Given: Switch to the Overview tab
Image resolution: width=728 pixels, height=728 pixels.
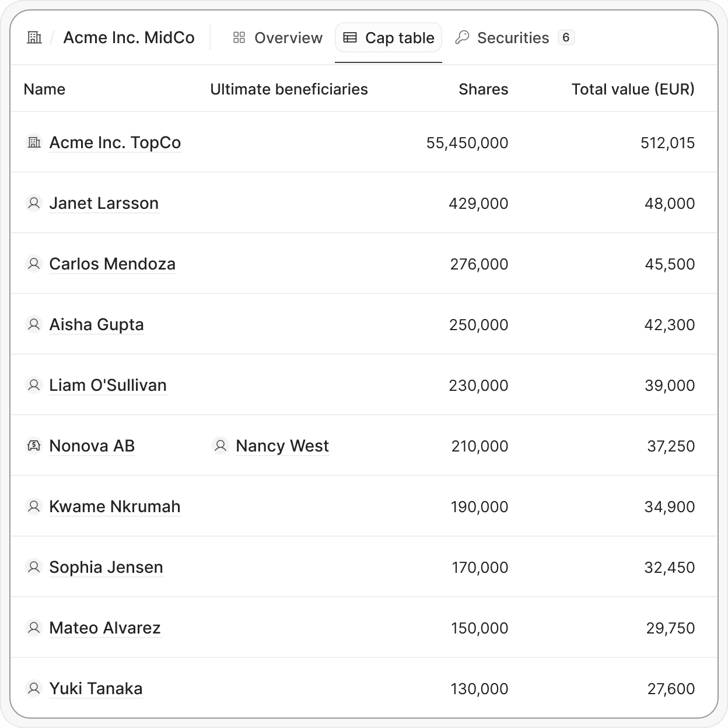Looking at the screenshot, I should click(x=278, y=38).
